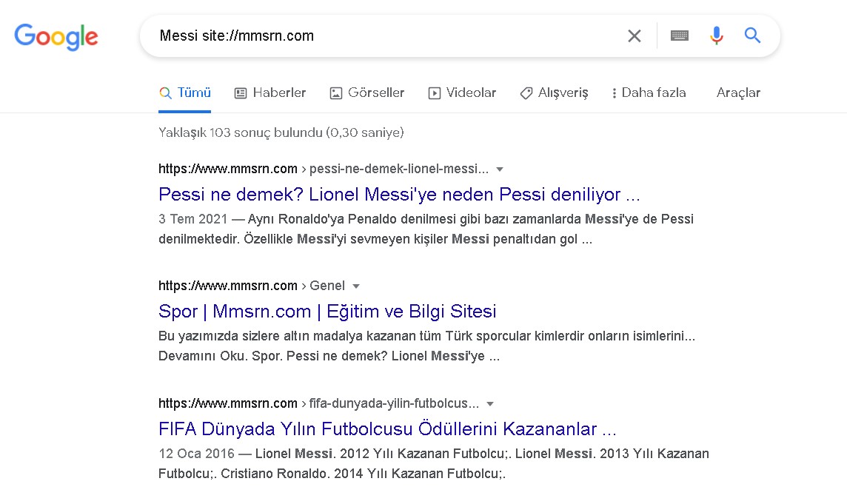Click the Google logo
Viewport: 847px width, 504px height.
(x=56, y=37)
